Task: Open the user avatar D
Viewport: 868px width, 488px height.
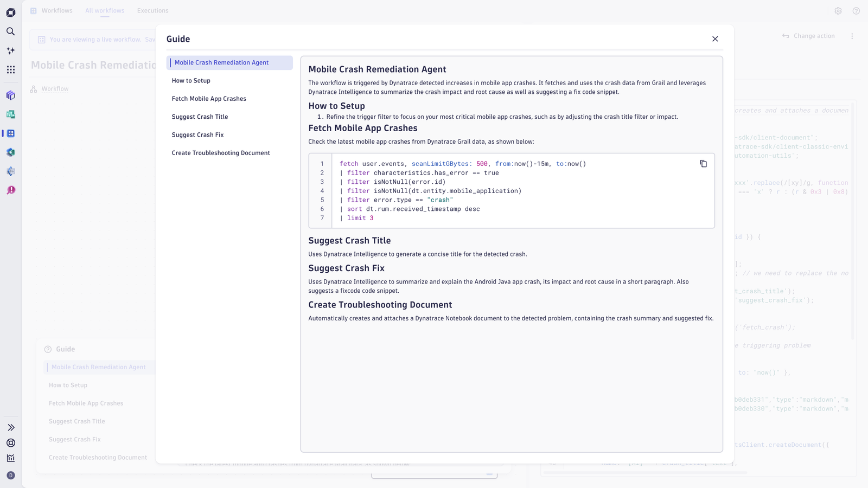Action: (10, 476)
